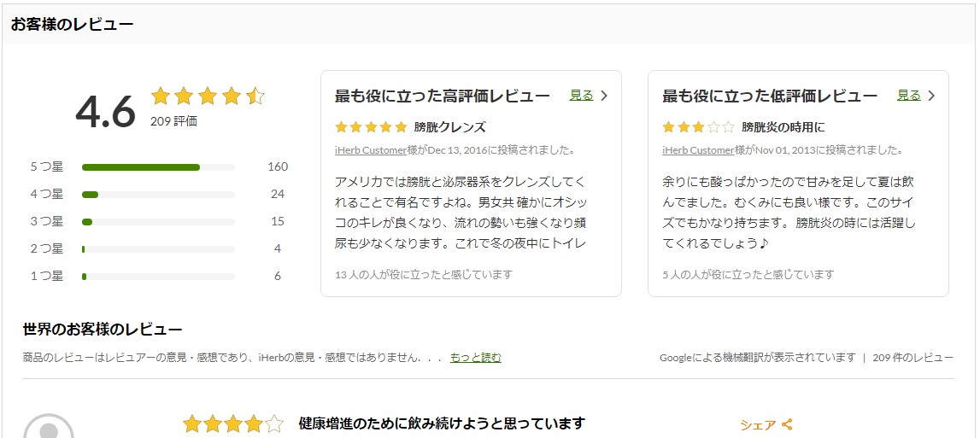980x438 pixels.
Task: Filter reviews by 5つ星 rating bar
Action: pyautogui.click(x=158, y=167)
